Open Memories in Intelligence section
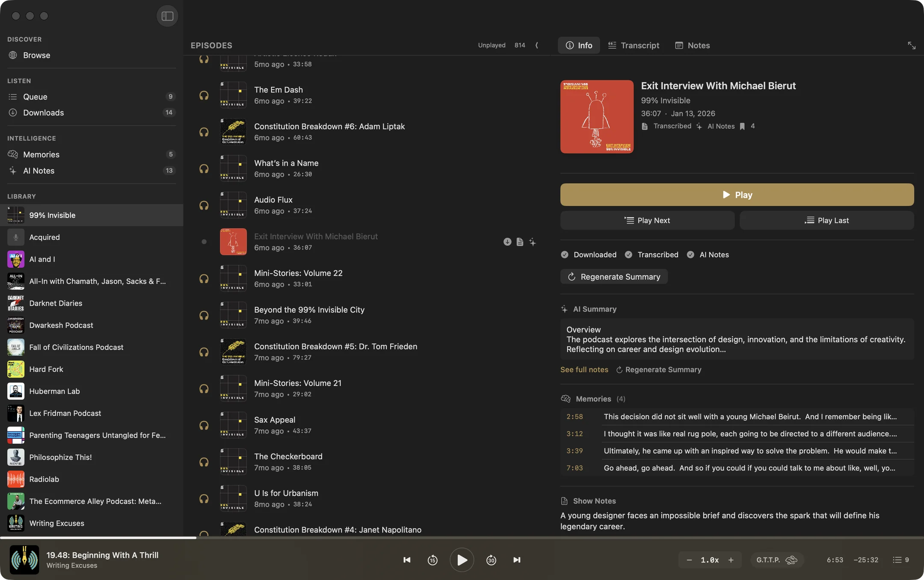 (x=92, y=154)
